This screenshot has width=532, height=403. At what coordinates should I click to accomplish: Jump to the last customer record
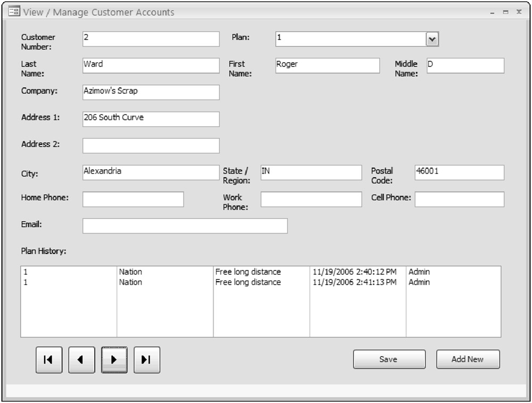click(x=146, y=360)
